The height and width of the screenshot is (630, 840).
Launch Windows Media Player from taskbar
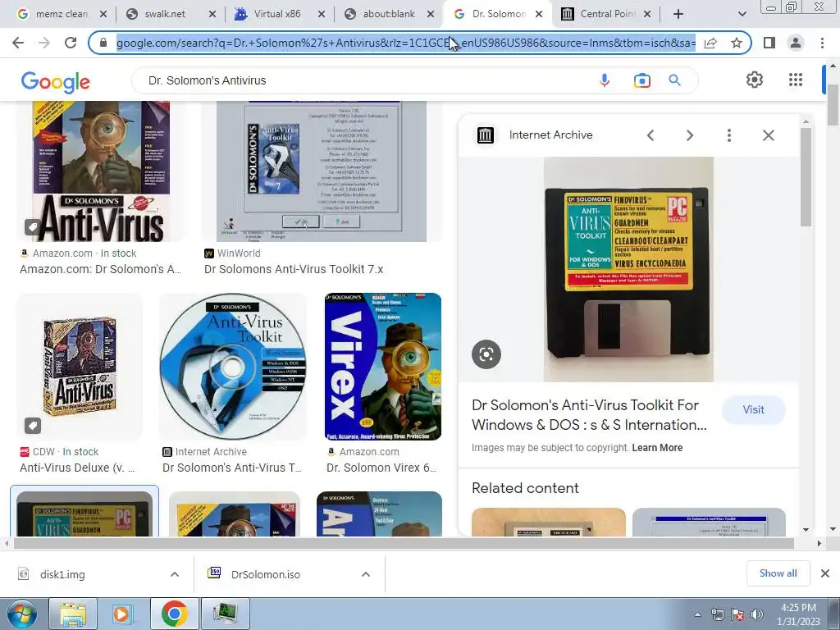tap(121, 614)
